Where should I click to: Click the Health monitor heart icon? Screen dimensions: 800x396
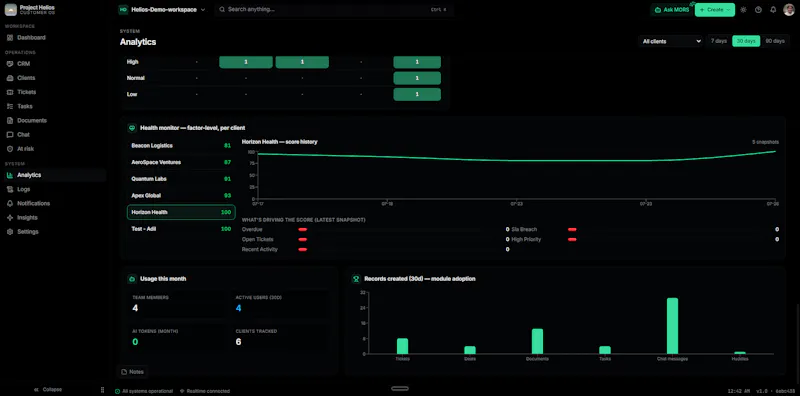pos(132,128)
